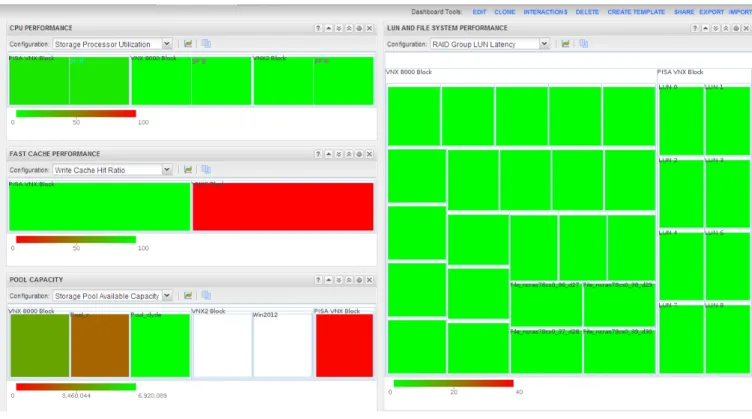Open help for Fast Cache Performance widget

[318, 154]
